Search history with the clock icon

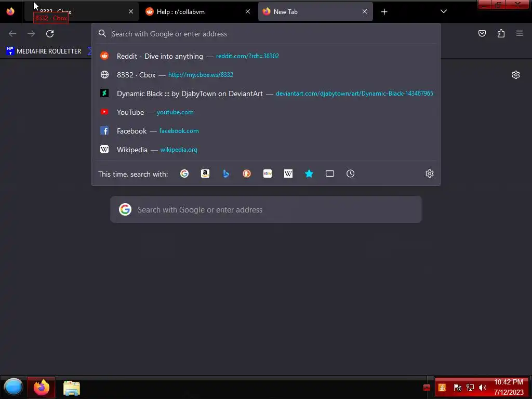(351, 174)
